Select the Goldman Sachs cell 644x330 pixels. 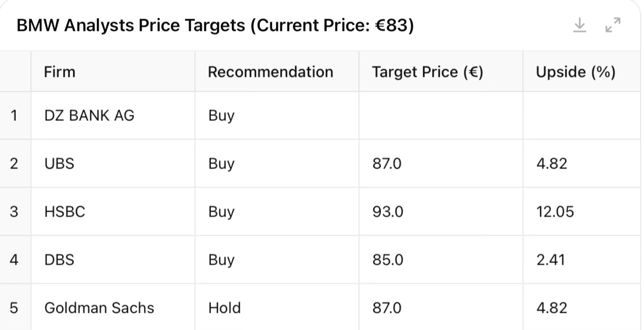point(99,308)
